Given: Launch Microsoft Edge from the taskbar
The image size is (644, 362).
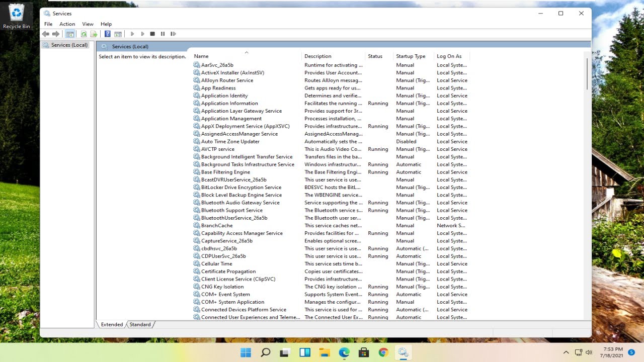Looking at the screenshot, I should click(344, 352).
